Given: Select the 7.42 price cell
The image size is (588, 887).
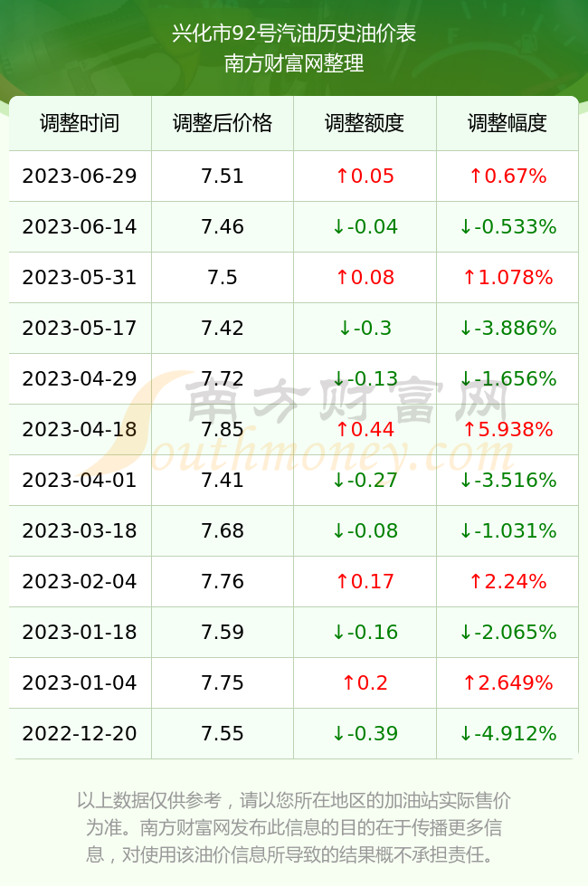Looking at the screenshot, I should click(x=223, y=328).
